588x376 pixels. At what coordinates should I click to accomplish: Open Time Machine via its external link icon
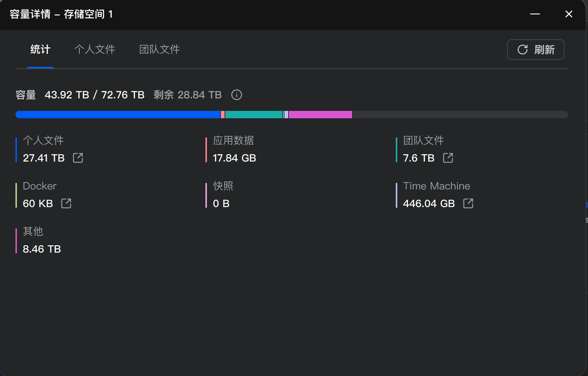coord(468,203)
